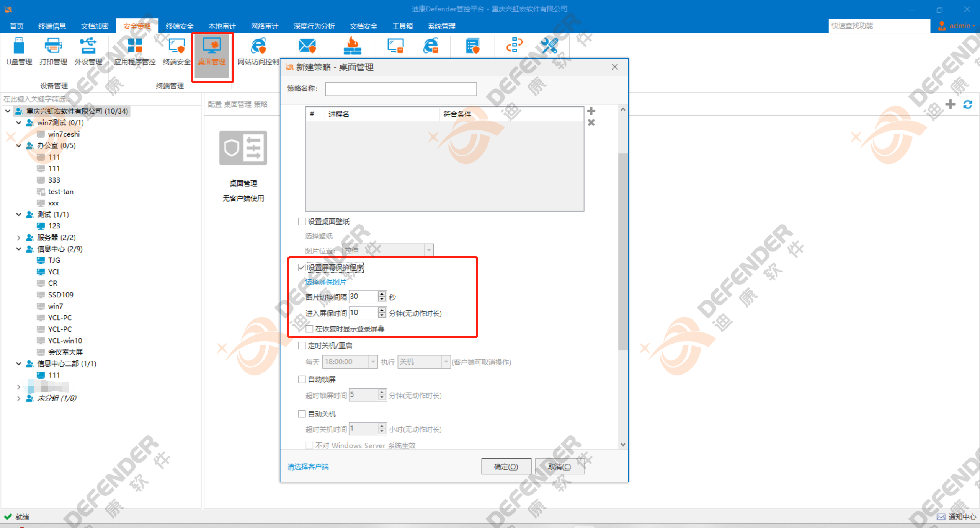
Task: Open 网站访问控制 website access control
Action: click(x=258, y=52)
